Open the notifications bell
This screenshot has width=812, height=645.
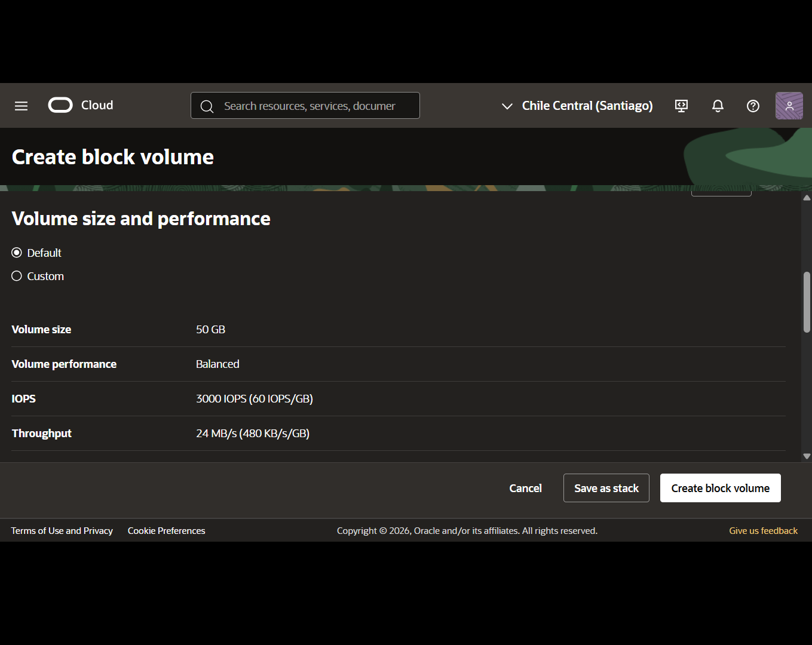(717, 106)
